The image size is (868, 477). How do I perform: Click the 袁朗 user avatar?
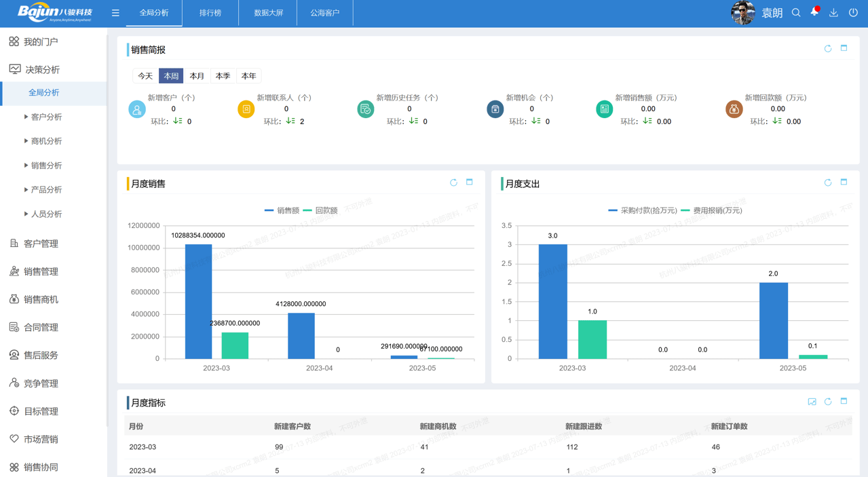[x=744, y=12]
